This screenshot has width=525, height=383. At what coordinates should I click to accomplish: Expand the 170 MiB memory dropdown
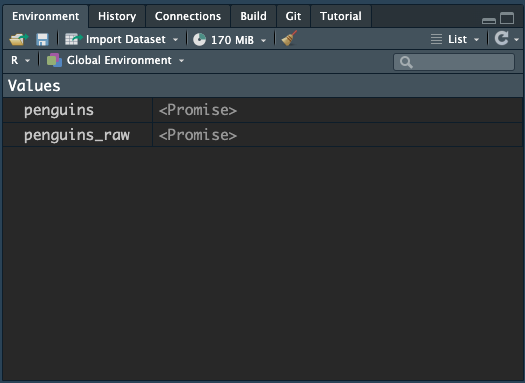[264, 41]
